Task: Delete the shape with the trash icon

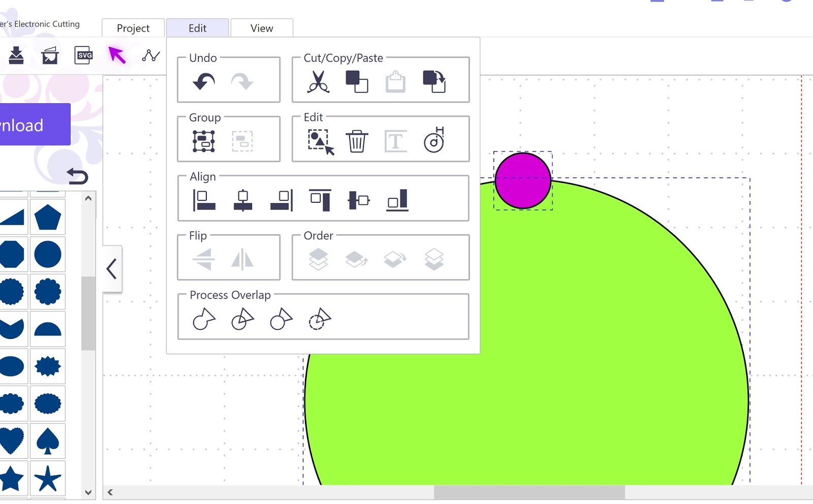Action: 357,141
